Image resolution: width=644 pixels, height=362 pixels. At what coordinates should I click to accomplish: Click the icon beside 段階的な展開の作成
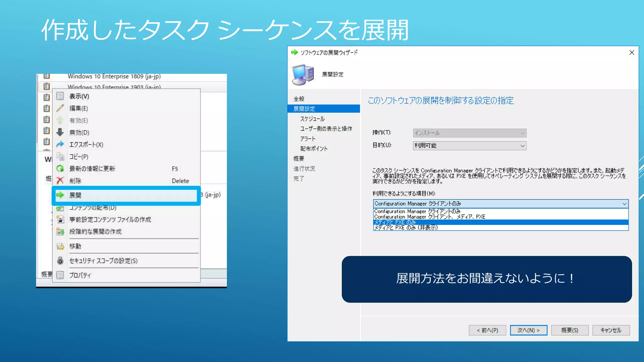pyautogui.click(x=60, y=232)
